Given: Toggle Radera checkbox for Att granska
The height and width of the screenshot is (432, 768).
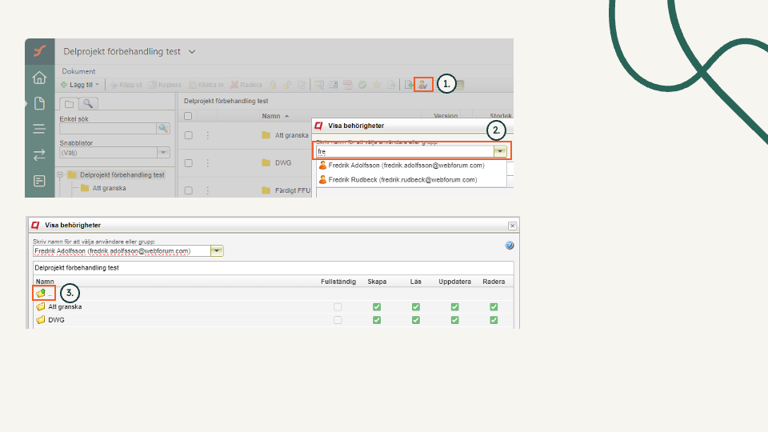Looking at the screenshot, I should [493, 307].
